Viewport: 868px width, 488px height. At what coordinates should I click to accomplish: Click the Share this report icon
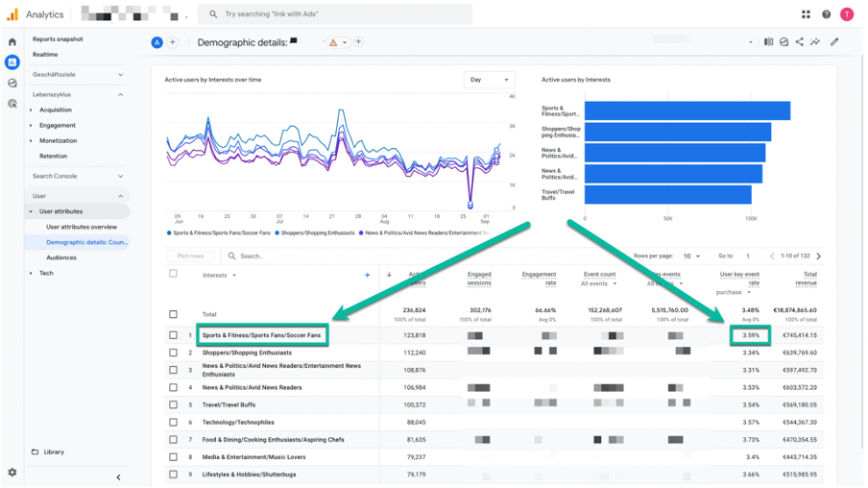[x=800, y=41]
